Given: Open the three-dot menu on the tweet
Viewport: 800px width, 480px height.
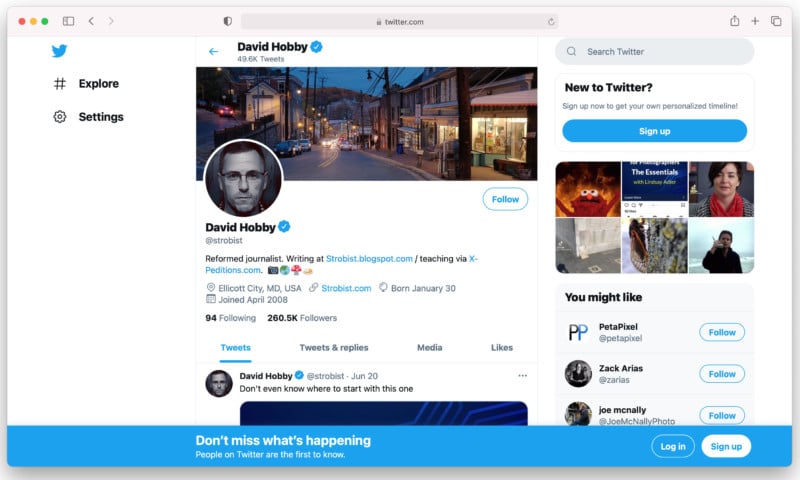Looking at the screenshot, I should point(522,376).
